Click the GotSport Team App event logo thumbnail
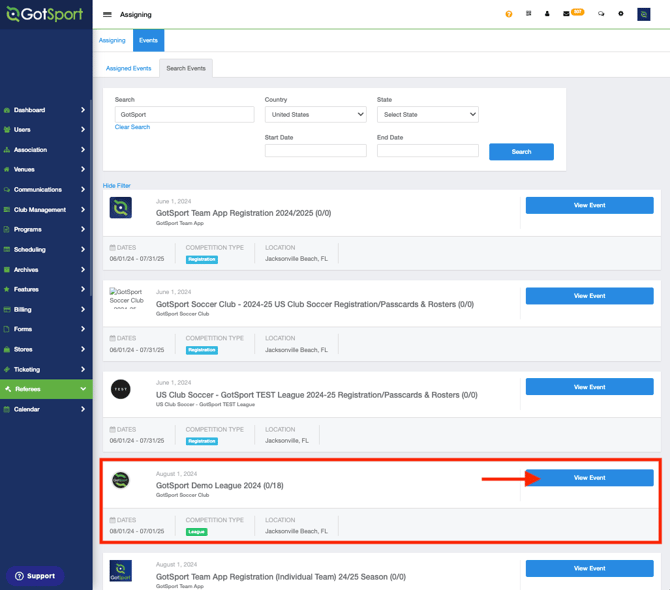Screen dimensions: 670x590 coord(120,208)
